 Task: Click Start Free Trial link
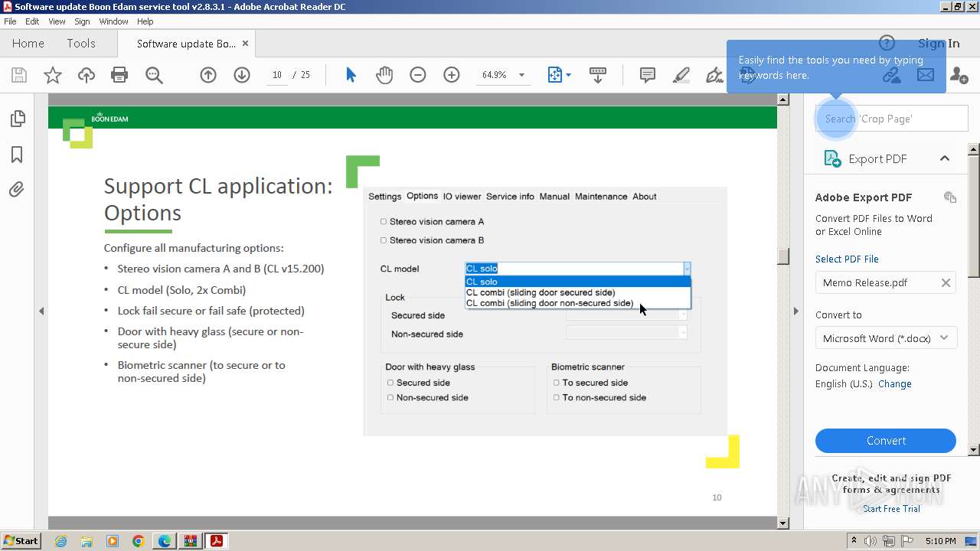point(891,509)
